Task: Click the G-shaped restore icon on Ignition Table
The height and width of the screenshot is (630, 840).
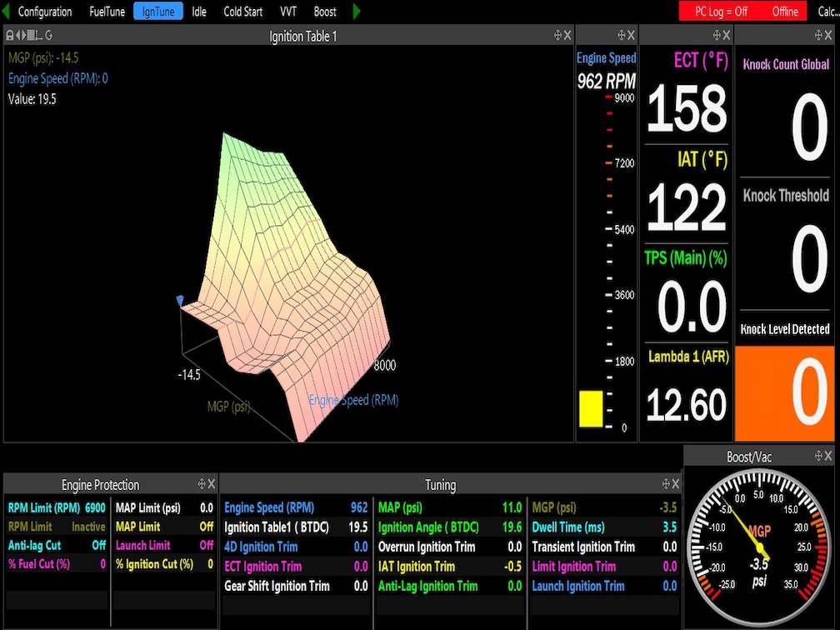Action: click(x=48, y=35)
